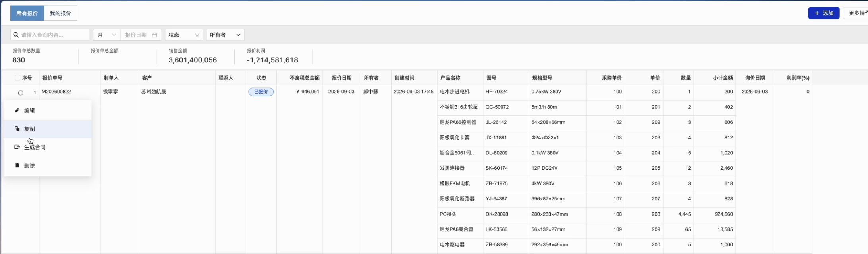Choose 生成合同 from the context menu
868x254 pixels.
pos(48,147)
